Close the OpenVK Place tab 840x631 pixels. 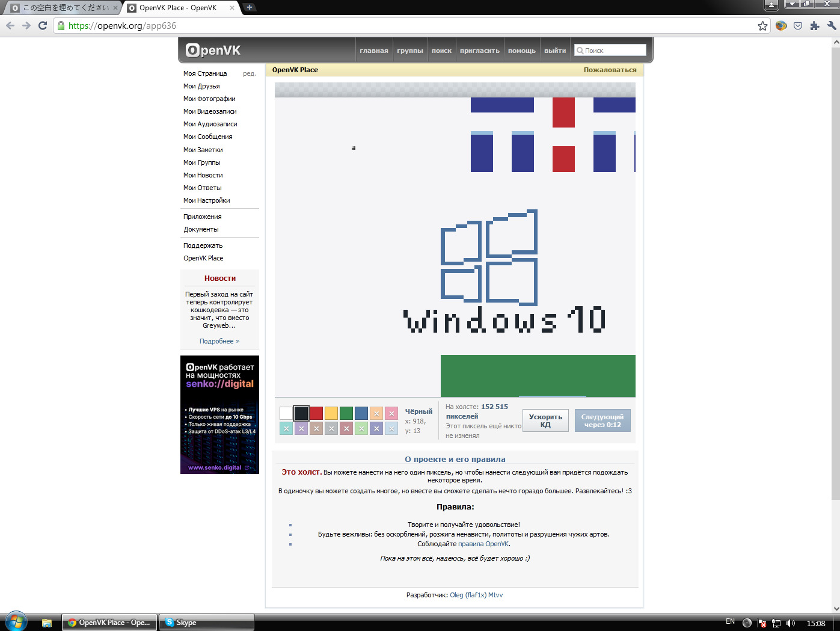click(x=232, y=8)
